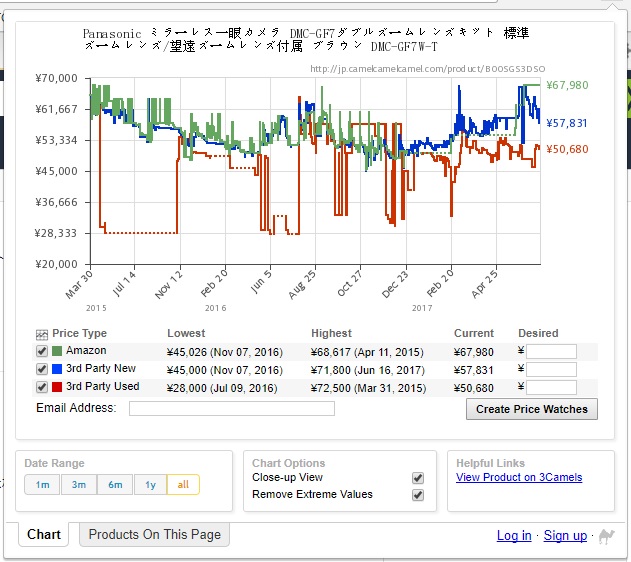631x562 pixels.
Task: Uncheck the 3rd Party New checkbox
Action: pyautogui.click(x=42, y=369)
